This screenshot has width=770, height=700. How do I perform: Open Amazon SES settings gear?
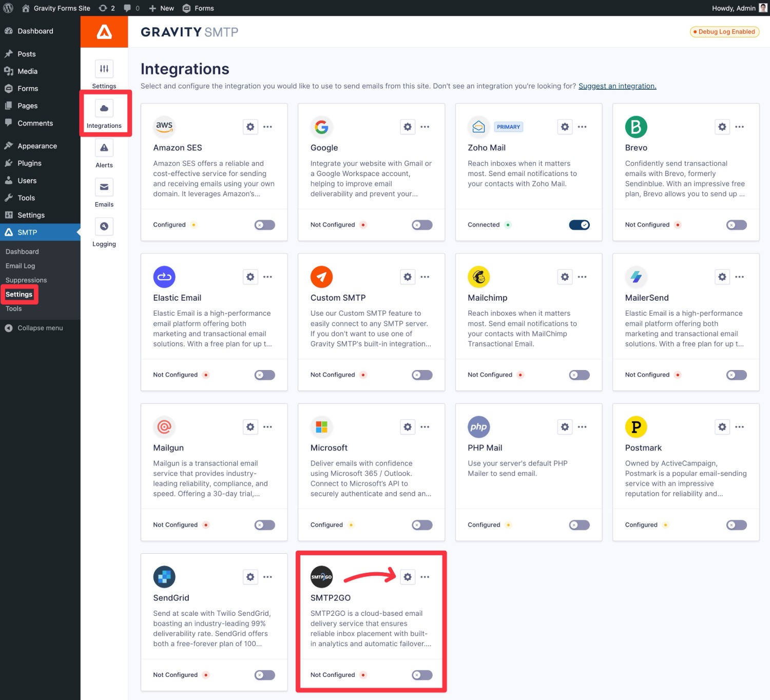250,127
